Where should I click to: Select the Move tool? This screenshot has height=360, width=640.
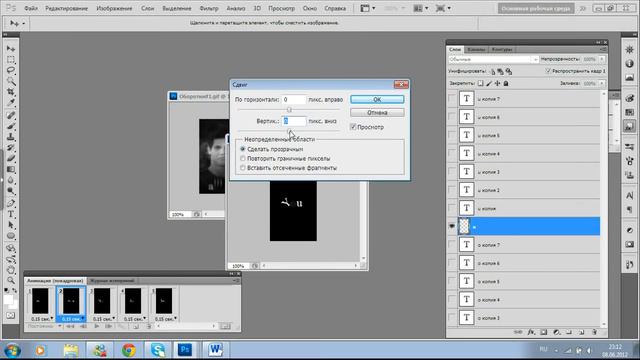(x=11, y=49)
